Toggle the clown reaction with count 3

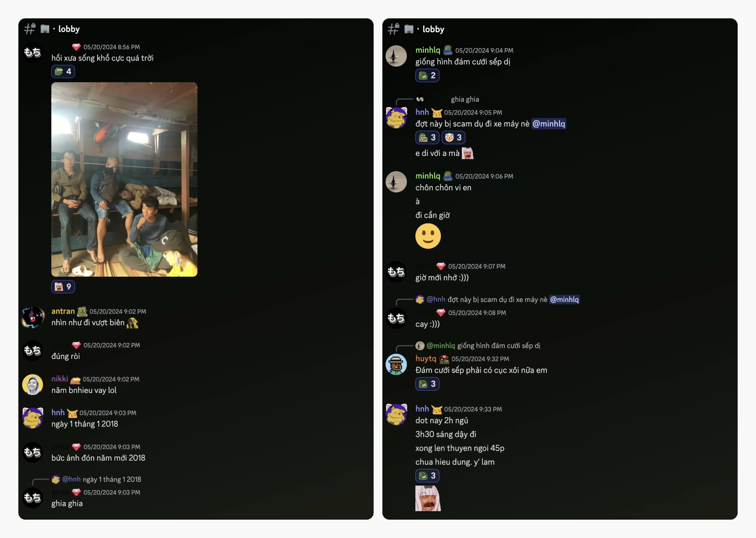[453, 137]
